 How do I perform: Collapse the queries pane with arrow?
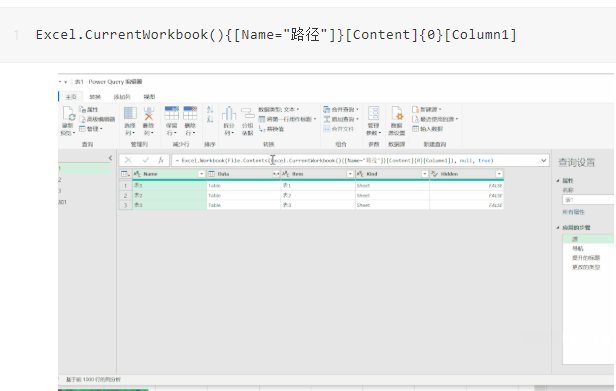110,158
